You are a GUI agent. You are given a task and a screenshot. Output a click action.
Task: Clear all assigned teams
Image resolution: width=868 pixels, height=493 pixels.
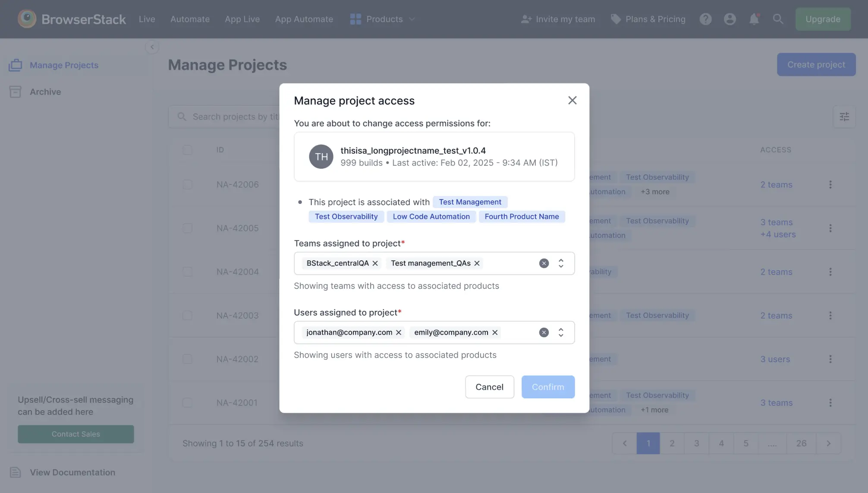[x=544, y=263]
